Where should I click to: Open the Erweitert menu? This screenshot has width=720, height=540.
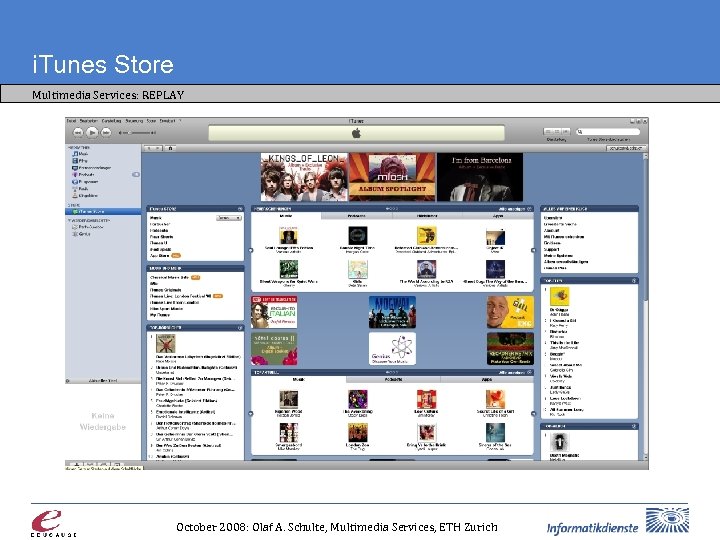(168, 121)
